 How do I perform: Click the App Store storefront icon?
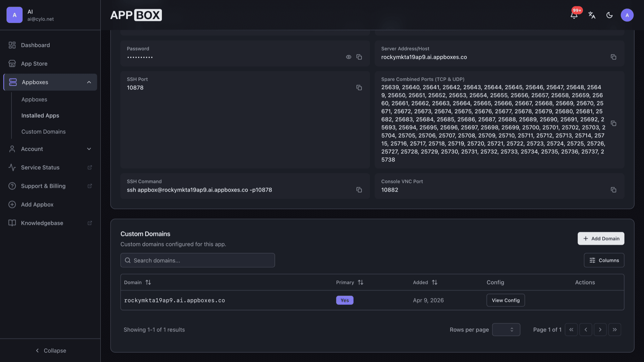(x=12, y=64)
